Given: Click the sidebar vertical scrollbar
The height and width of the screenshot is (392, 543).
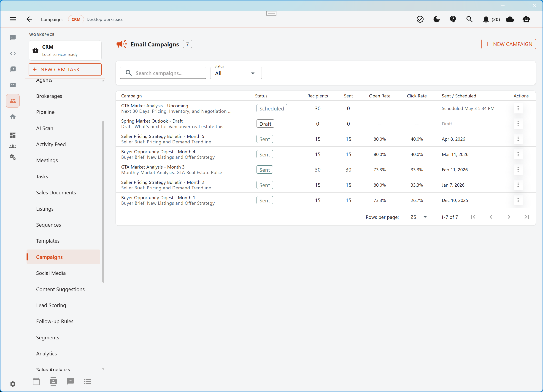Looking at the screenshot, I should click(x=103, y=202).
